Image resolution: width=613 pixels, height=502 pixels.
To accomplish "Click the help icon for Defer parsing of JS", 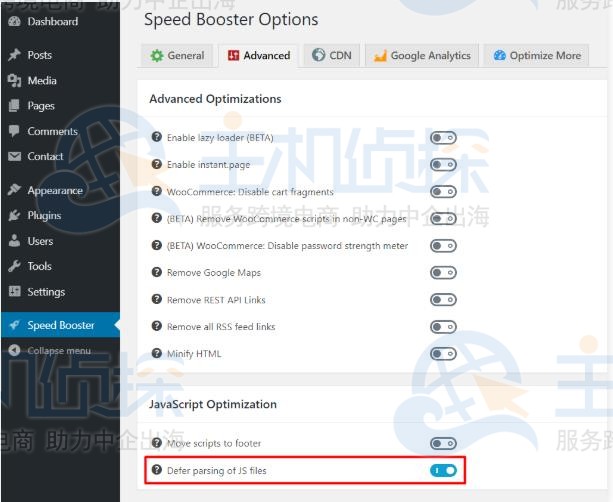I will 156,470.
